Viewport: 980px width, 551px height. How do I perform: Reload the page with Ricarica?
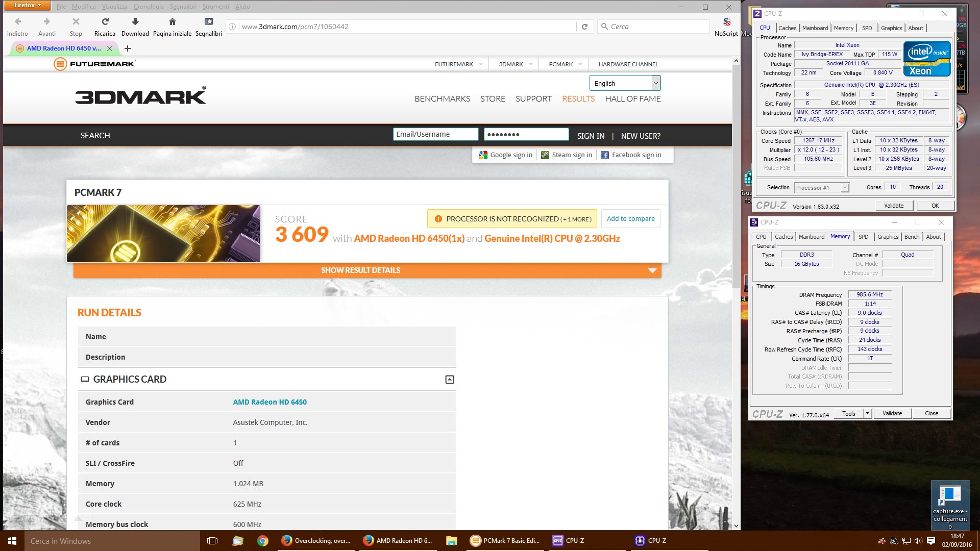(105, 21)
